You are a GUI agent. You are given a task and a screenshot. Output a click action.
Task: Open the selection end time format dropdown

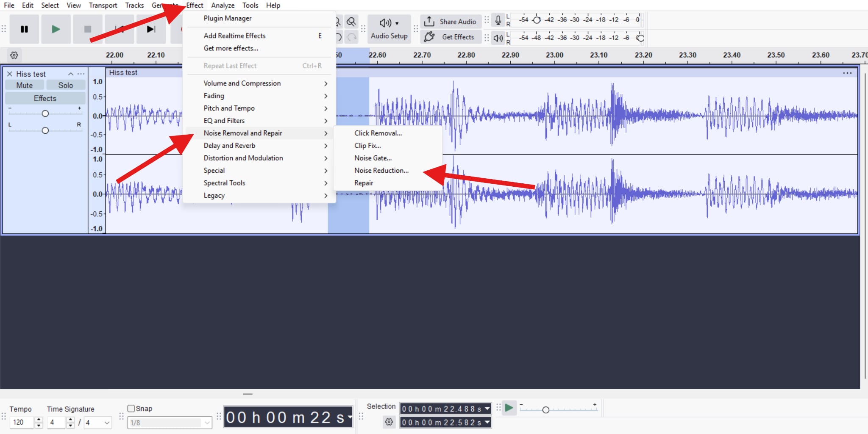point(486,422)
